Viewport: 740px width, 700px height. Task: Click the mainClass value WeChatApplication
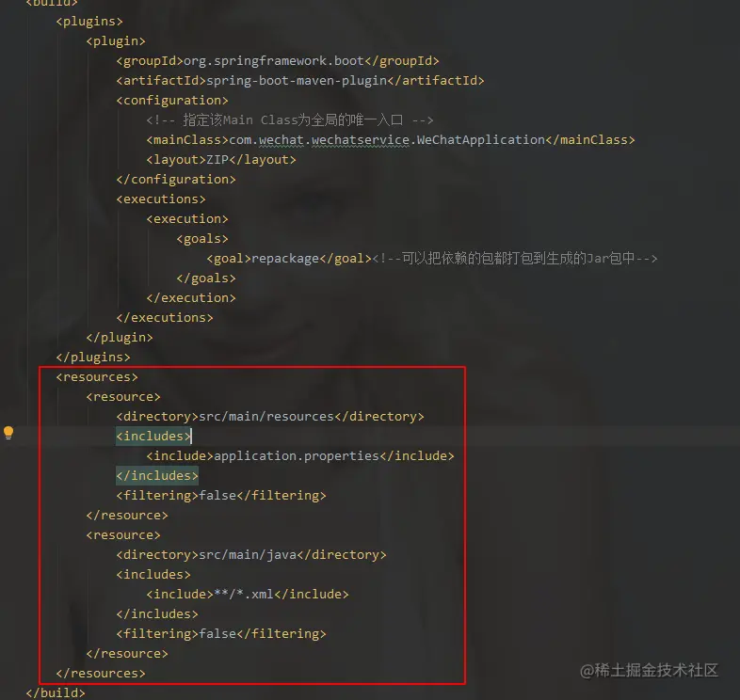point(481,139)
